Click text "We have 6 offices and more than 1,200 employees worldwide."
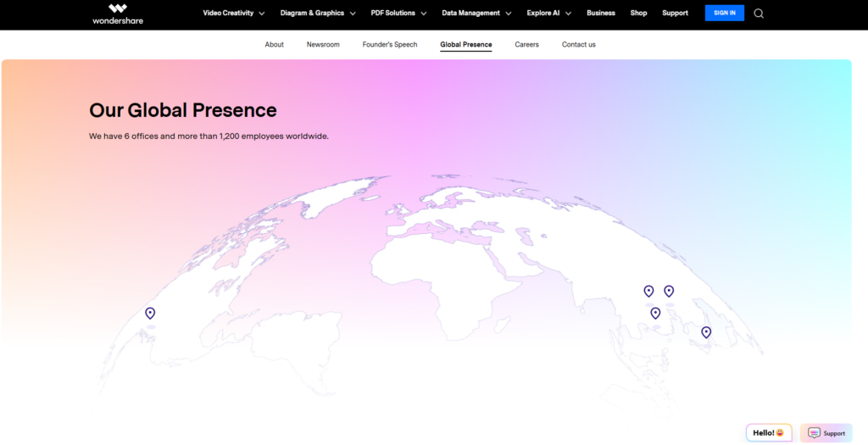The height and width of the screenshot is (445, 868). 209,136
